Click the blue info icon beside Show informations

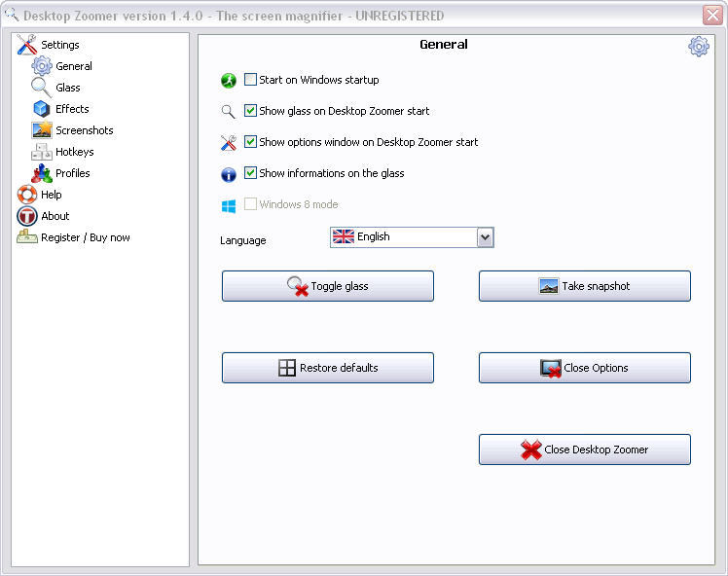click(229, 174)
